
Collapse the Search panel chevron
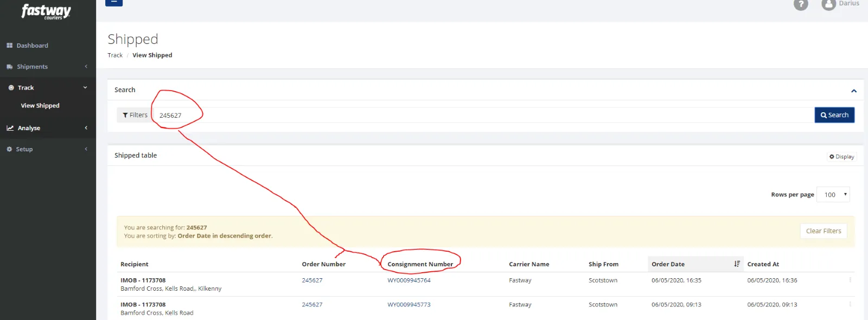[x=854, y=91]
